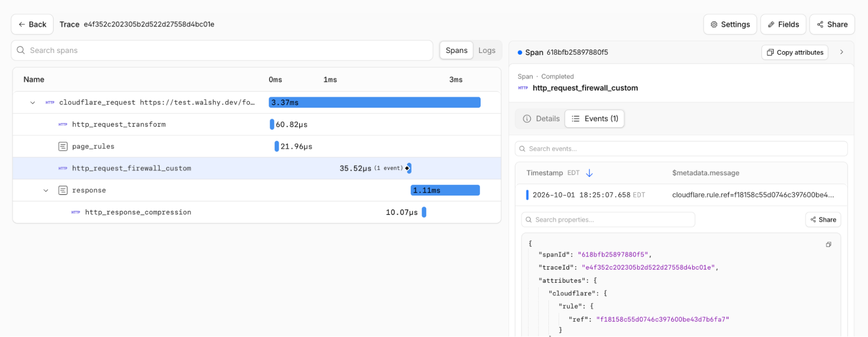Screen dimensions: 868x337
Task: Focus the Search events field
Action: 681,149
